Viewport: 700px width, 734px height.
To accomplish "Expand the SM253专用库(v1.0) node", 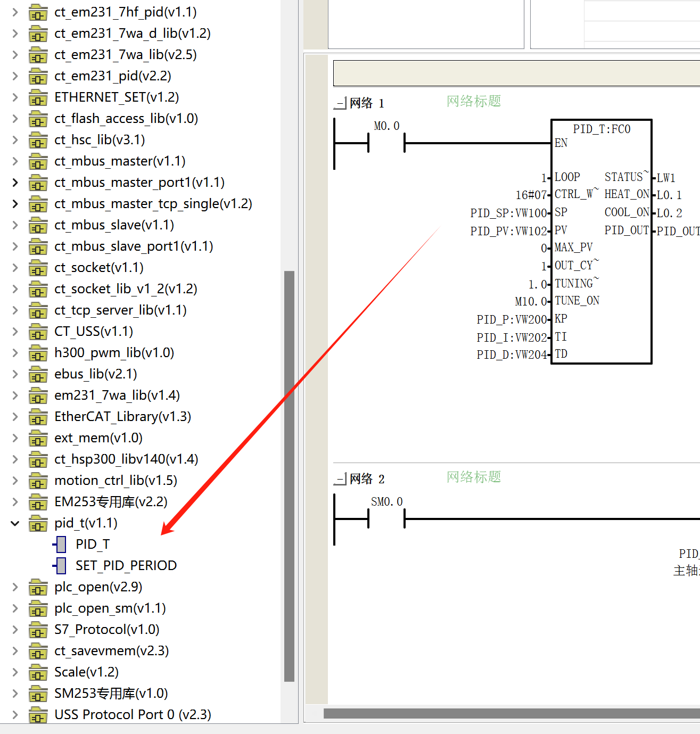I will pos(15,694).
